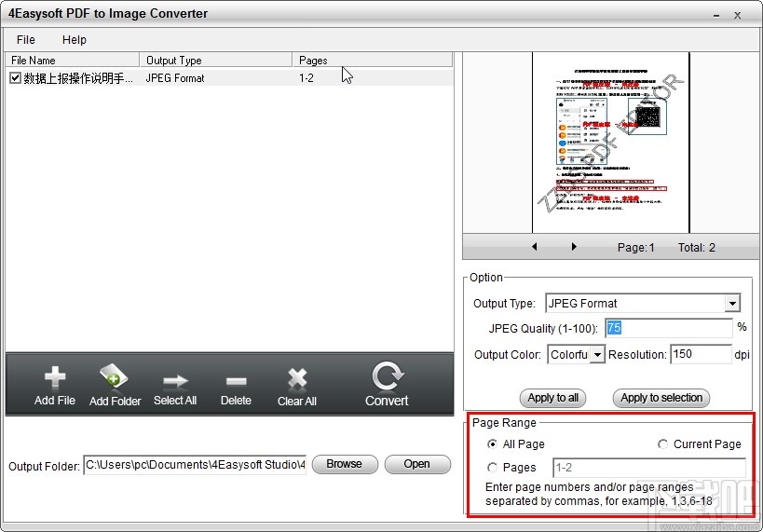Click the Total: 2 indicator text
Viewport: 763px width, 532px height.
pyautogui.click(x=696, y=247)
